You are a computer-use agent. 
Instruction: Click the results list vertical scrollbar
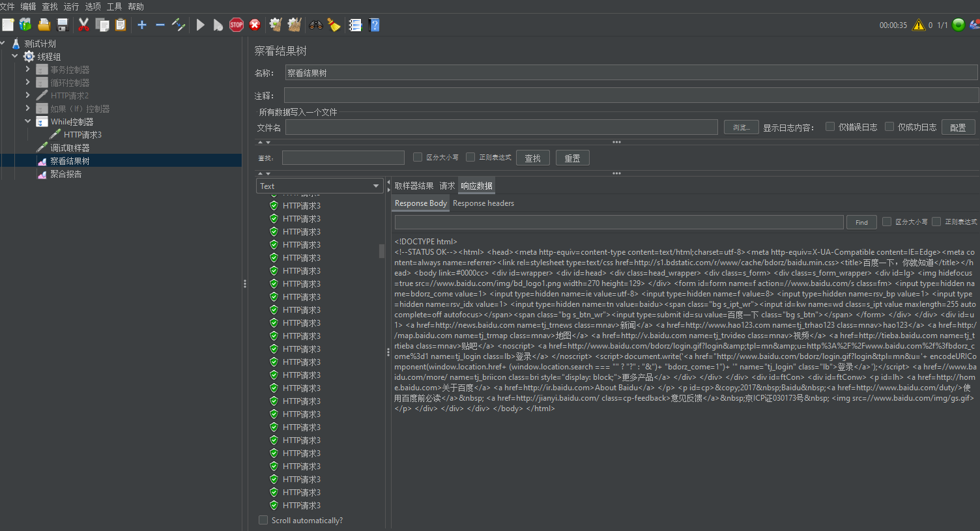click(x=382, y=251)
